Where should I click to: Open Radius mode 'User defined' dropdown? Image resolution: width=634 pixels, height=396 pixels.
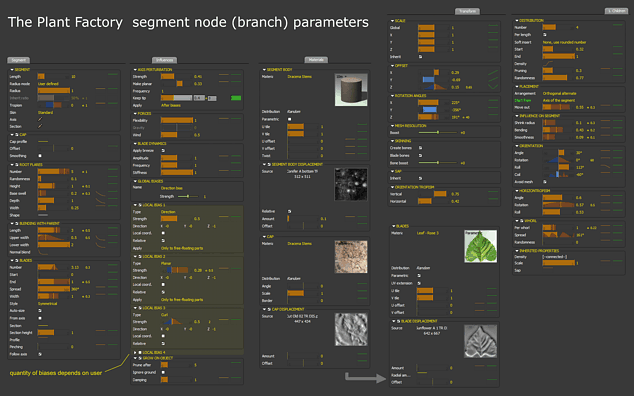(48, 84)
